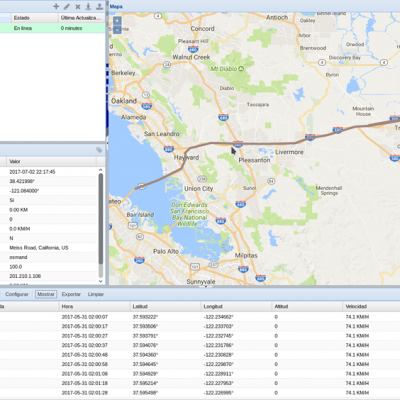Viewport: 400px width, 400px height.
Task: Click the 0.00 KM value in state panel
Action: (x=19, y=210)
